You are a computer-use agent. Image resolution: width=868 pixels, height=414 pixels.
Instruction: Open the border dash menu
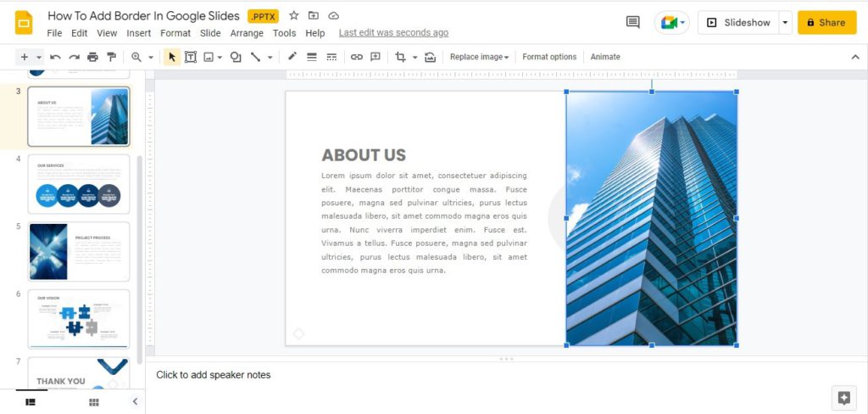pyautogui.click(x=331, y=57)
